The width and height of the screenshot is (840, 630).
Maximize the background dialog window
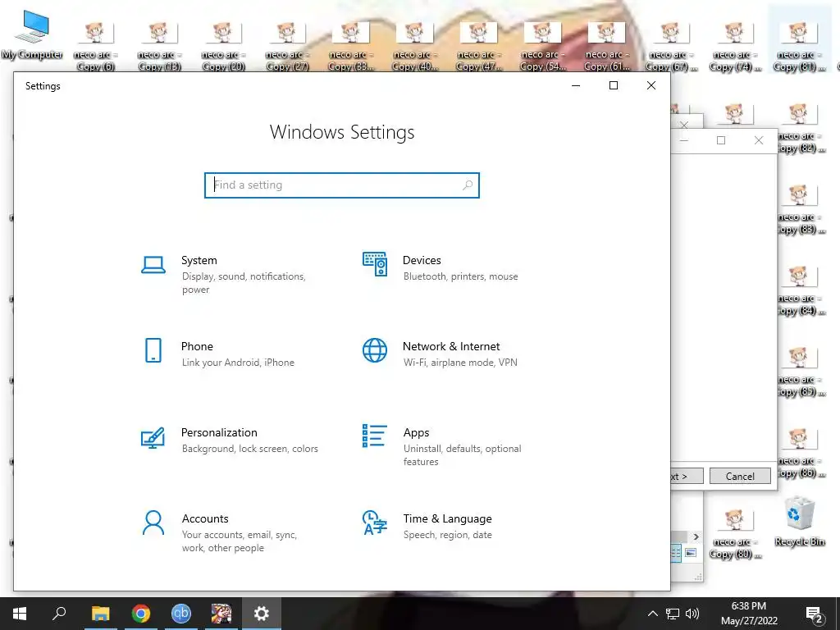point(721,140)
